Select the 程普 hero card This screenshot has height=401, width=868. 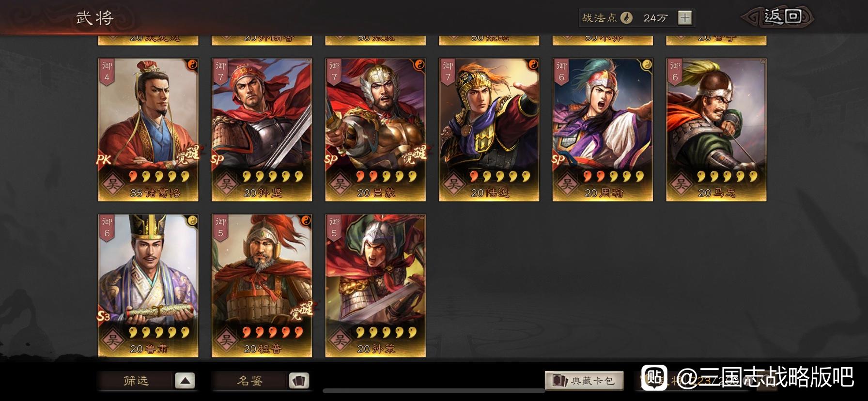coord(262,286)
